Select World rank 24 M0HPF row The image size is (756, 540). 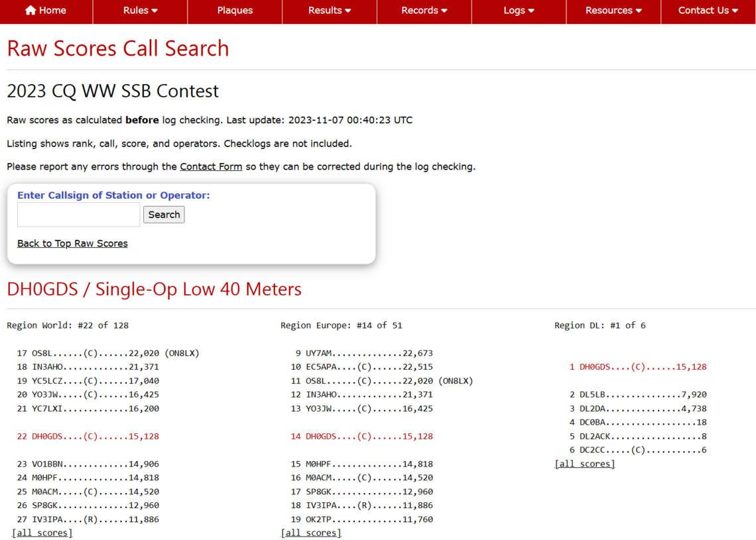pyautogui.click(x=88, y=478)
